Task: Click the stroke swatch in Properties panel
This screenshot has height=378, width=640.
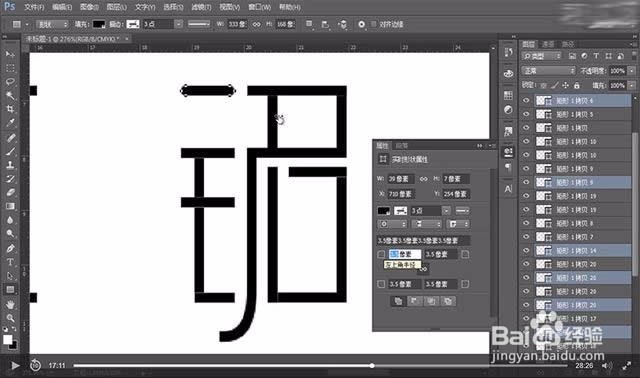Action: click(x=400, y=211)
